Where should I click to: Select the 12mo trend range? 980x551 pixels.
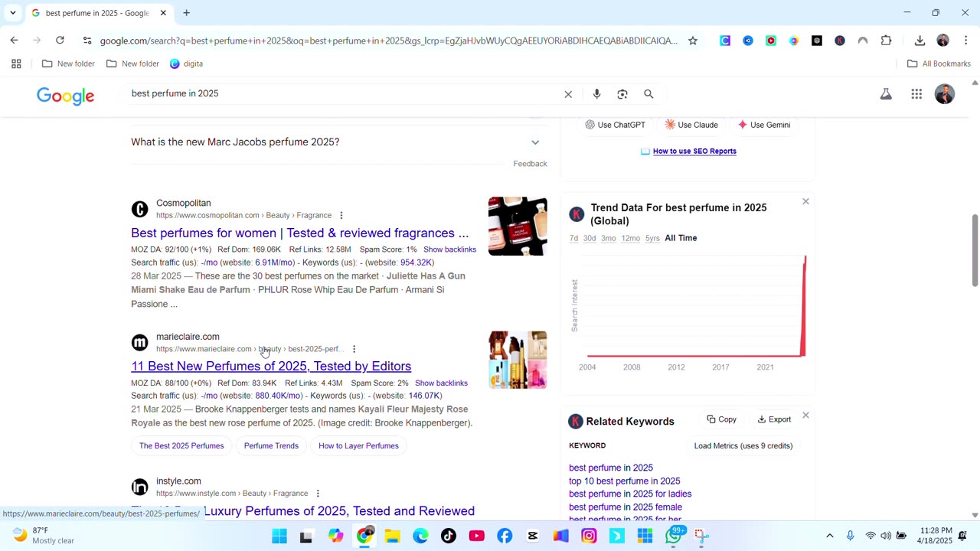pos(631,238)
